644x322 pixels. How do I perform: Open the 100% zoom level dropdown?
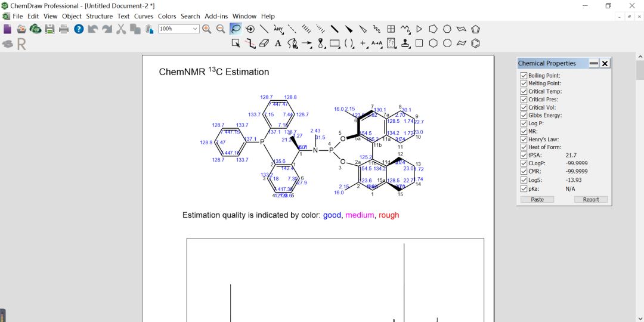[x=195, y=29]
